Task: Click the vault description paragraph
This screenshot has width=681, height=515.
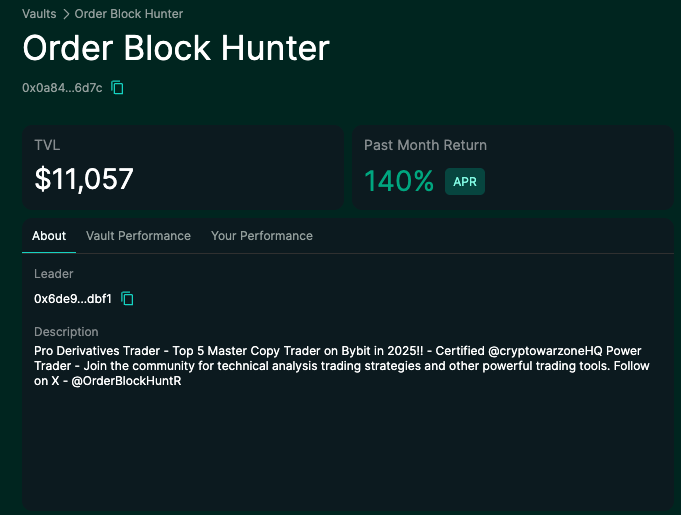Action: (x=341, y=366)
